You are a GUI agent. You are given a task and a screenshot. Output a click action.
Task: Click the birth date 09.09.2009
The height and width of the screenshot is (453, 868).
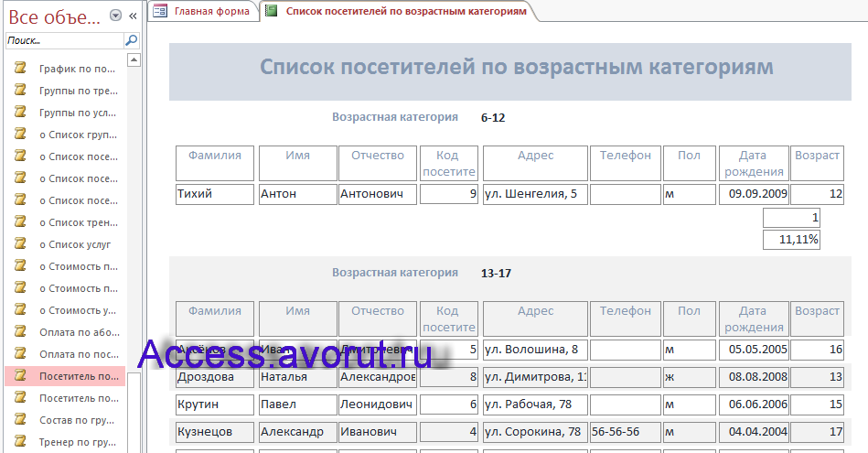(754, 194)
